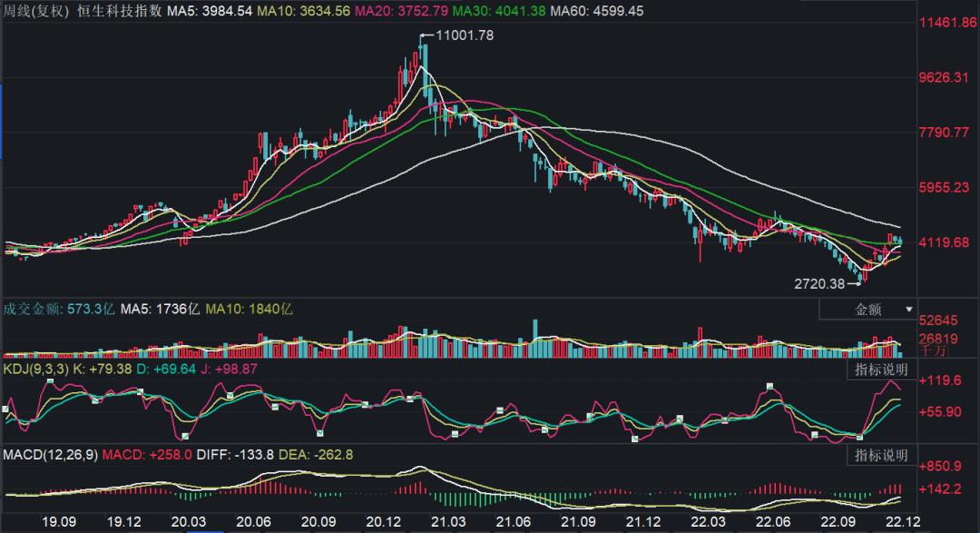Click the 20.06 date axis label

point(254,522)
